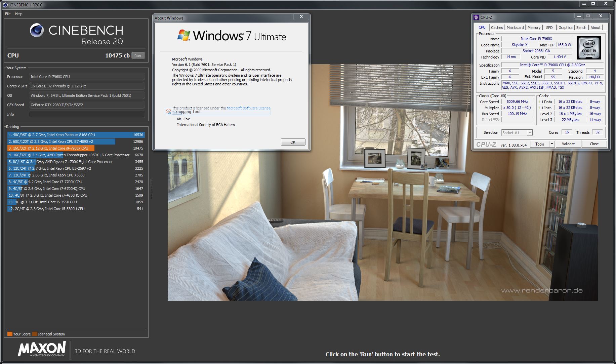Click the Code Name value Skylake-X

tap(520, 45)
